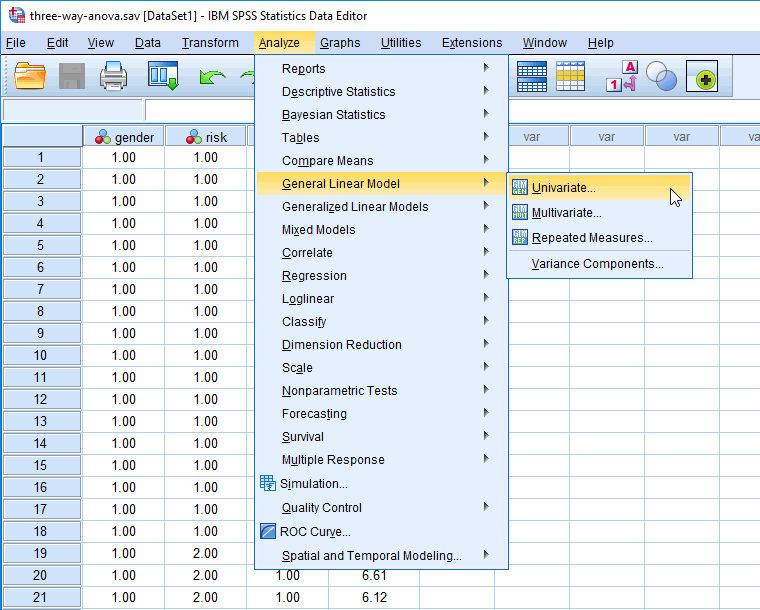Click the Open data document folder icon
The height and width of the screenshot is (610, 760).
(30, 76)
